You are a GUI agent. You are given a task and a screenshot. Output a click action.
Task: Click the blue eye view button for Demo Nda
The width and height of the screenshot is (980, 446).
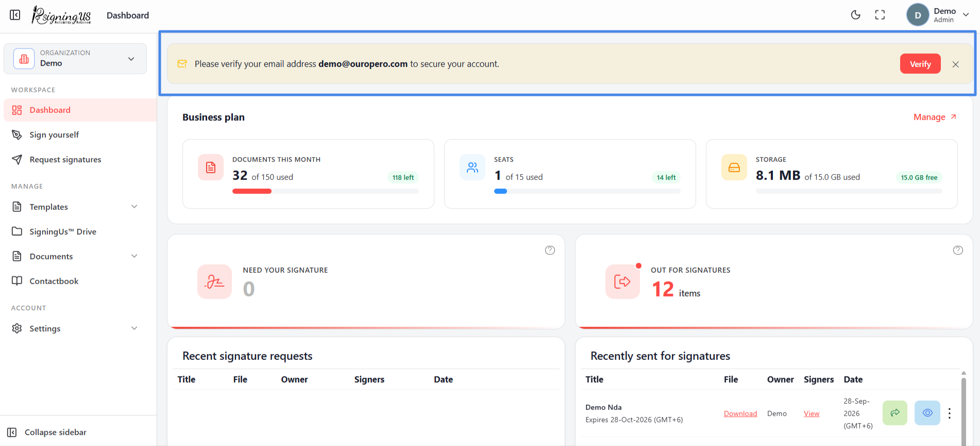pyautogui.click(x=927, y=413)
